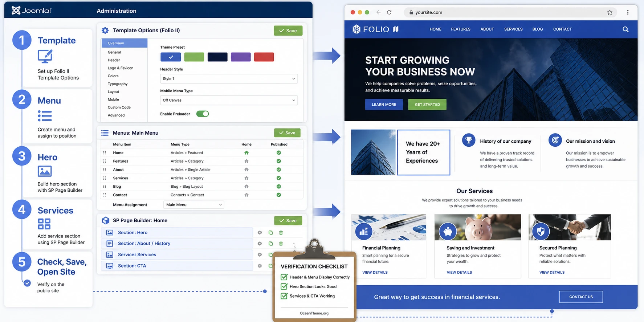Open settings gear for Section: CTA

point(260,266)
